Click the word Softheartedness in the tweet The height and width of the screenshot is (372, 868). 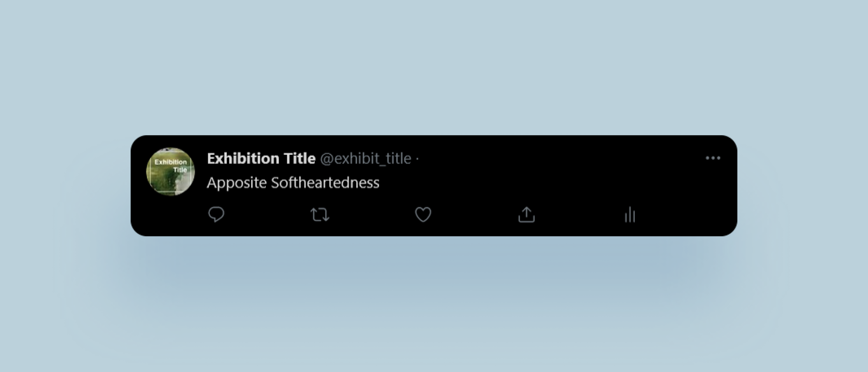pyautogui.click(x=325, y=183)
